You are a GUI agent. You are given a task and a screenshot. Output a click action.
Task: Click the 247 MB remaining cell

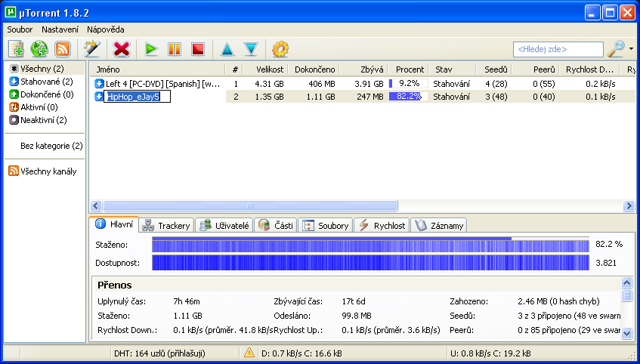point(369,97)
